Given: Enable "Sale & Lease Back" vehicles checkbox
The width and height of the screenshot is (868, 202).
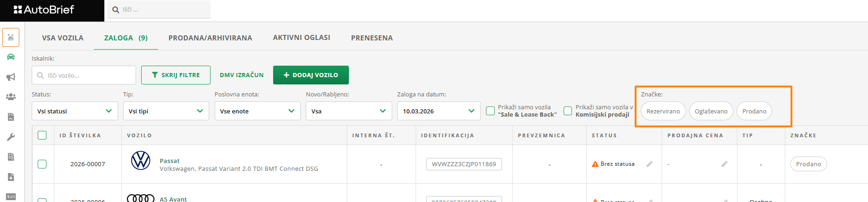Looking at the screenshot, I should pos(491,111).
